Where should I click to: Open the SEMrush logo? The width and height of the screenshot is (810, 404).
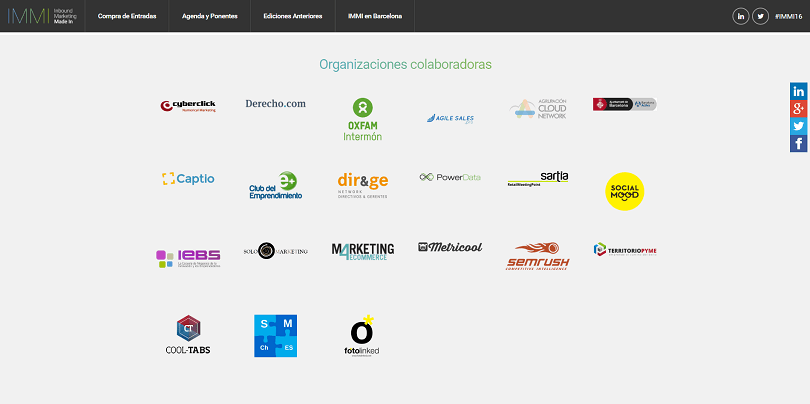(x=538, y=256)
